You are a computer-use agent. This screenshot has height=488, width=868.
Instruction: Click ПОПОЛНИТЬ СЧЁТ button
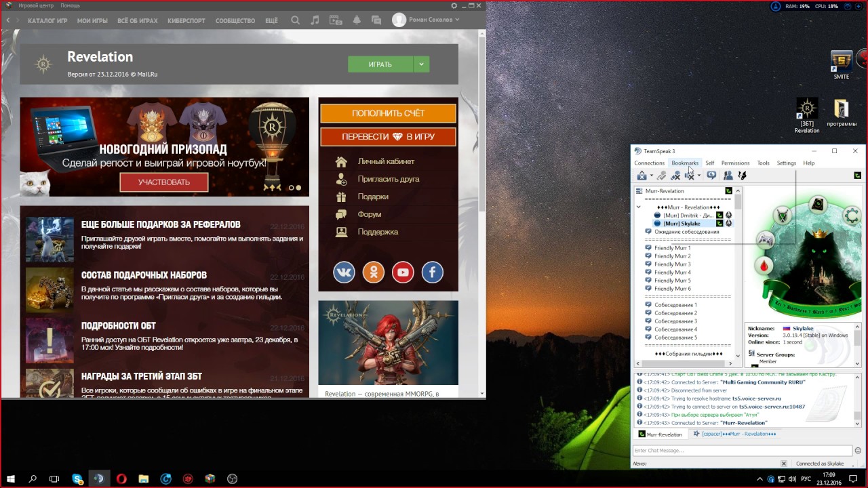click(x=388, y=113)
